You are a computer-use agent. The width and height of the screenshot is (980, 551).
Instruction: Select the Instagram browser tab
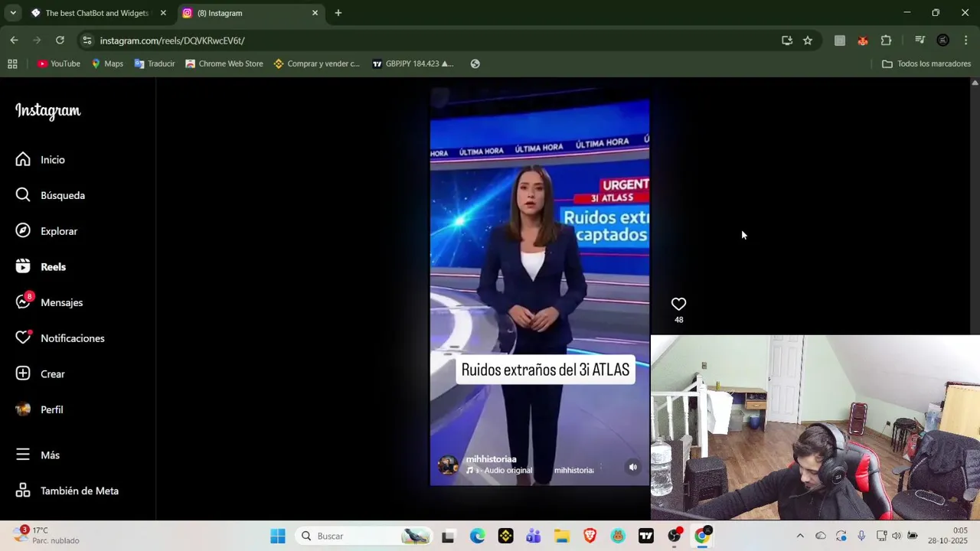250,13
